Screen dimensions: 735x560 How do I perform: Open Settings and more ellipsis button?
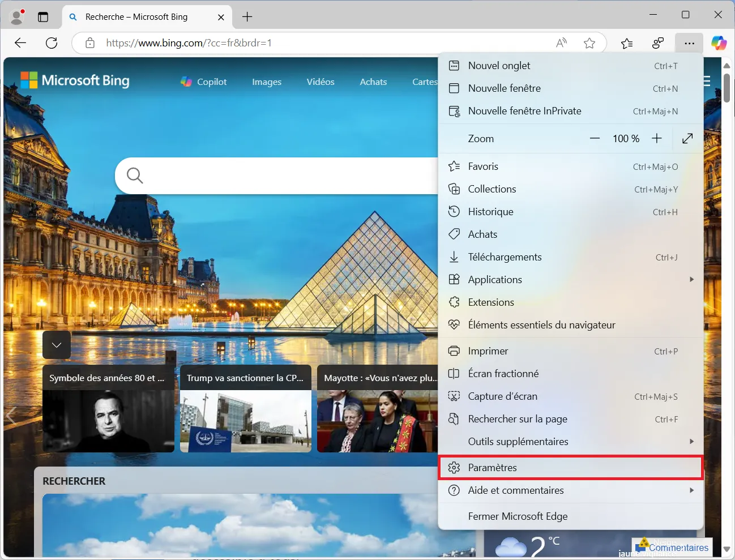689,43
